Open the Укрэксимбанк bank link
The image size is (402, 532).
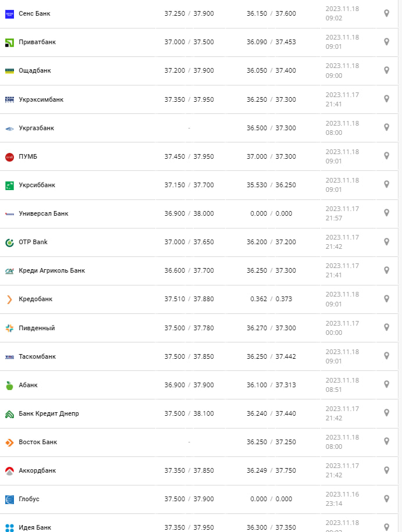click(x=41, y=99)
